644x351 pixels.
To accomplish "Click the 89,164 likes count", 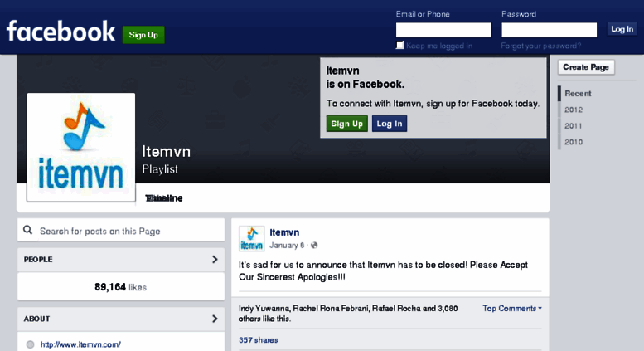I will [120, 287].
